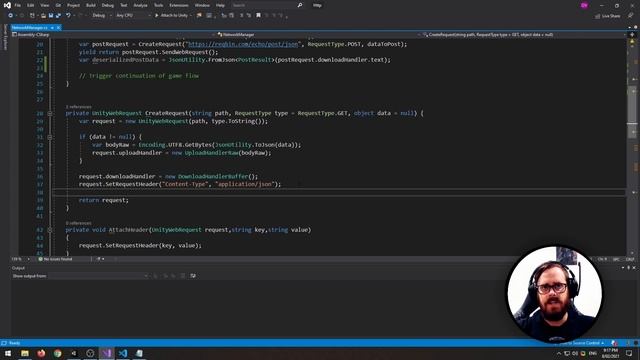This screenshot has width=640, height=360.
Task: Open the Any CPU platform dropdown
Action: pos(133,16)
